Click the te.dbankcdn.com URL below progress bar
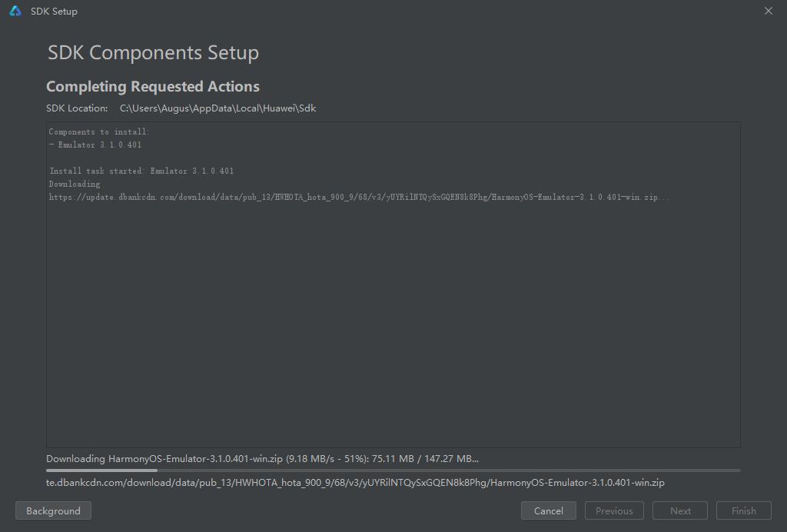 click(x=355, y=482)
